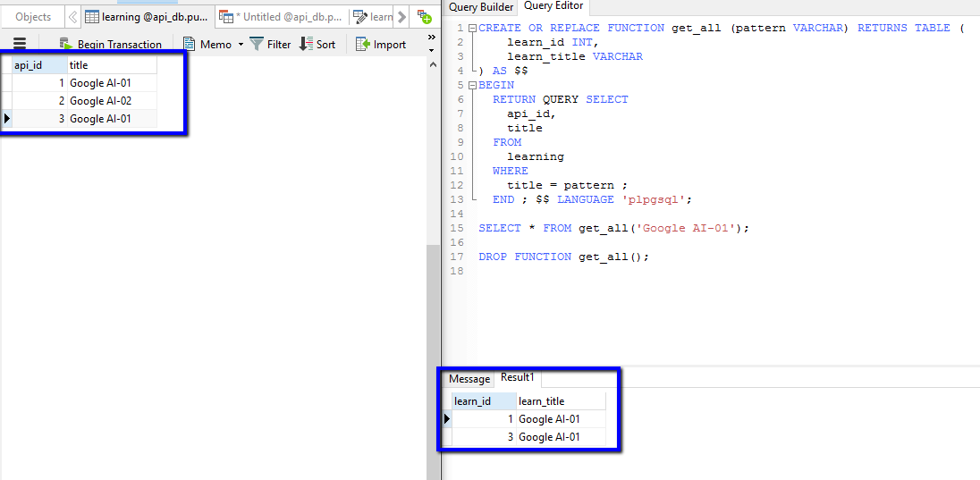Click the row indicator arrow in Result1 grid
Screen dimensions: 980x480
click(447, 418)
